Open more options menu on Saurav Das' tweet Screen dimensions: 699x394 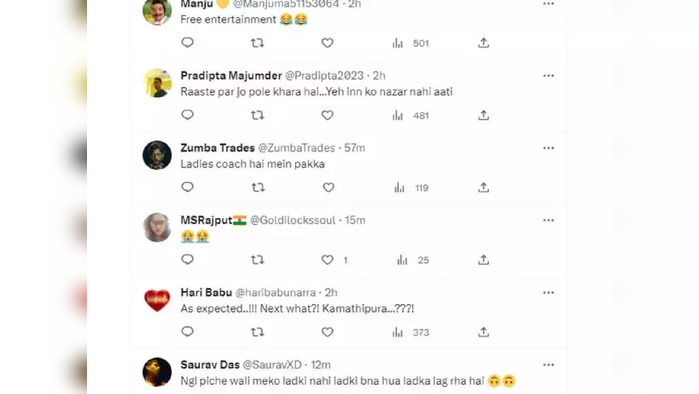point(548,365)
